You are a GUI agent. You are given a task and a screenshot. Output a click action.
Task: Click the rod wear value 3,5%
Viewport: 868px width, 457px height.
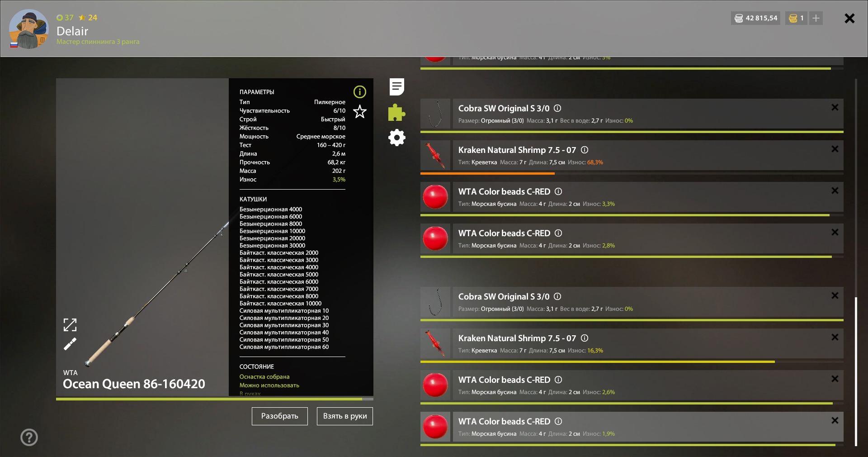pos(339,180)
